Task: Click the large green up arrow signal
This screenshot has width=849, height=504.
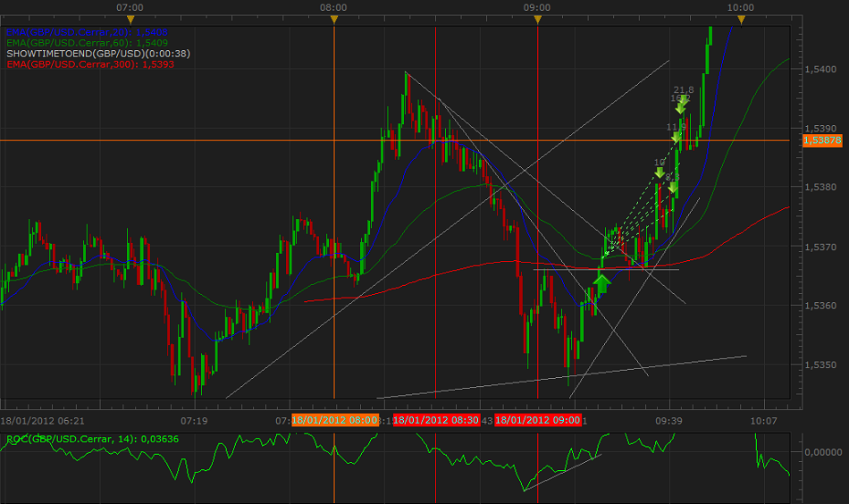Action: point(601,284)
